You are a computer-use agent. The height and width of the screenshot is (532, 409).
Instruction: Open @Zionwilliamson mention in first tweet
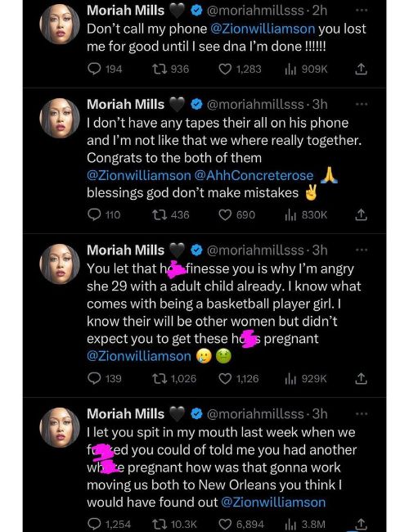coord(263,29)
